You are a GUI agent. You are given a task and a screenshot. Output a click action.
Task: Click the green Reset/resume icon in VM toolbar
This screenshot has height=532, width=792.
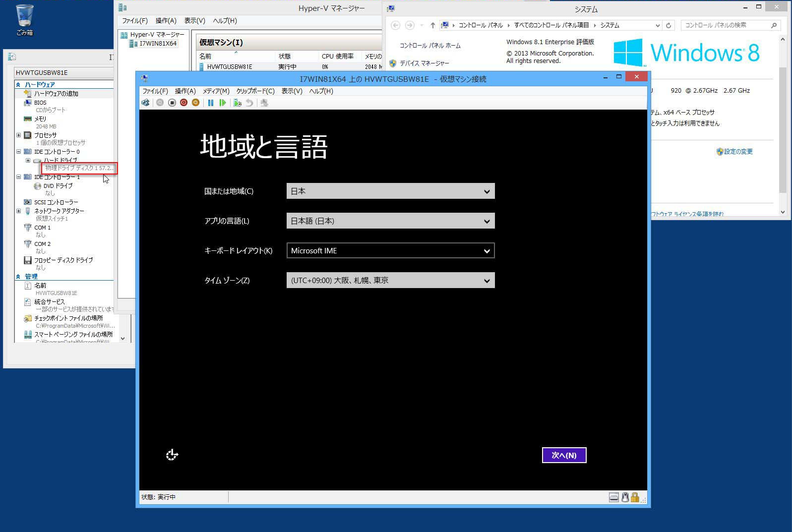[x=223, y=103]
